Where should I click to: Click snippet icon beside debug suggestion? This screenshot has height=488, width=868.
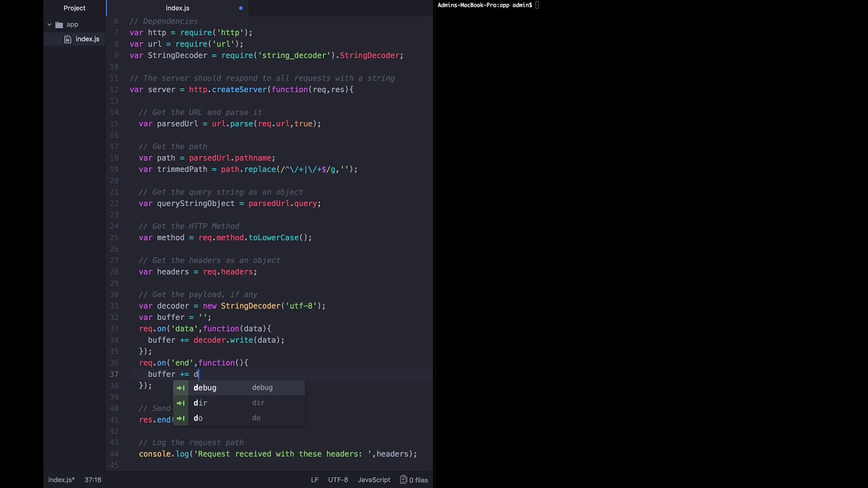[x=181, y=388]
